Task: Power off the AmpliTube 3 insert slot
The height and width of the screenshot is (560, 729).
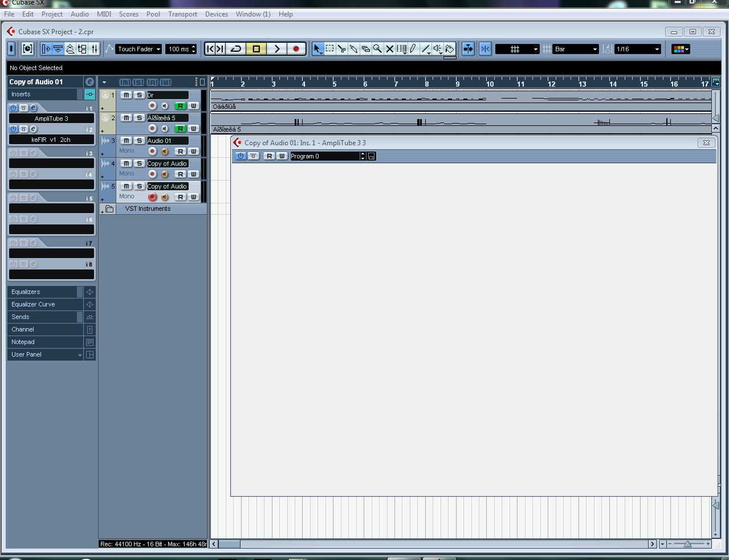Action: [x=13, y=108]
